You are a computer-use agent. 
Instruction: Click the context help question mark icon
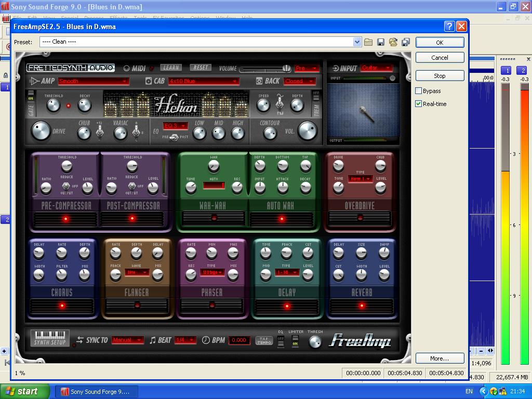click(449, 26)
